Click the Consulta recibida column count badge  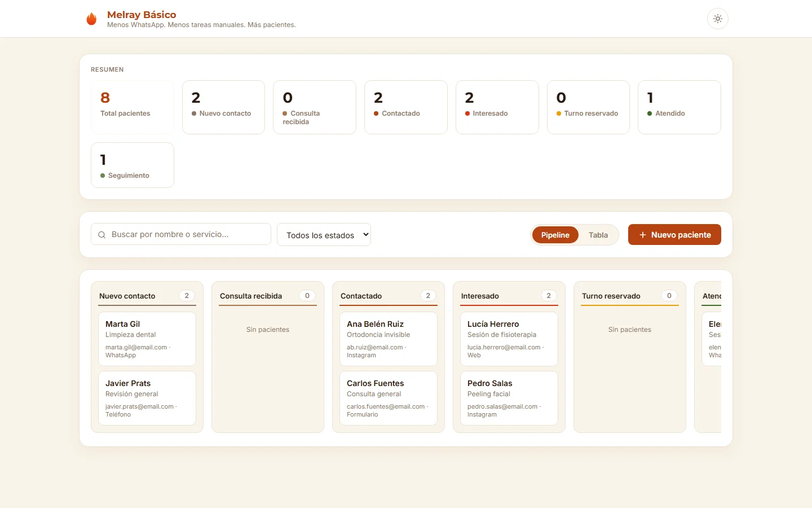[x=307, y=296]
